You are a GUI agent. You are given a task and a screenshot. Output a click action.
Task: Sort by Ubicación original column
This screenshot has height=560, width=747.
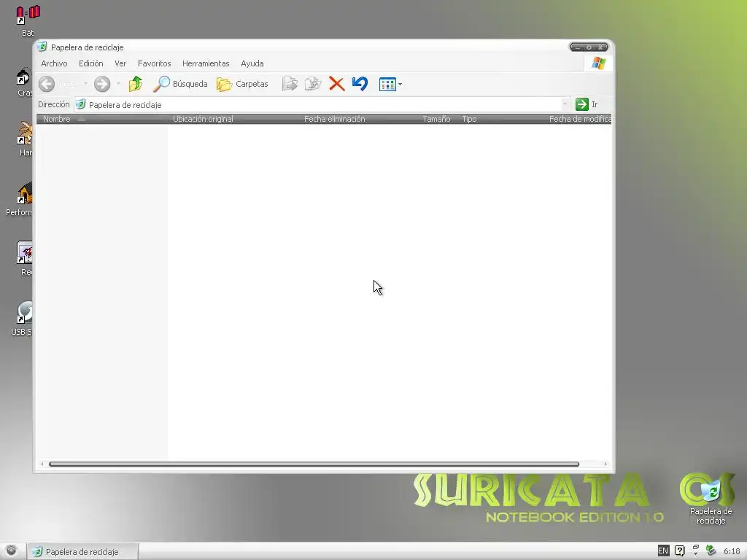[233, 119]
